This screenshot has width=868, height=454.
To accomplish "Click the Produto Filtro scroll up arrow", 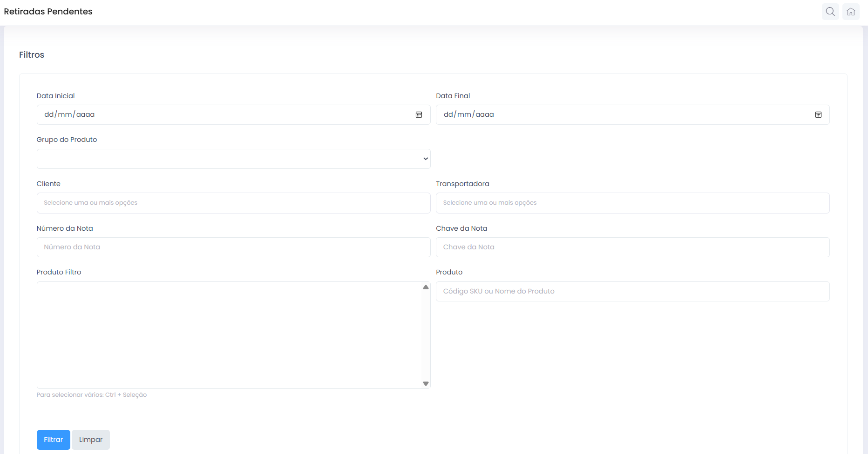I will 426,287.
